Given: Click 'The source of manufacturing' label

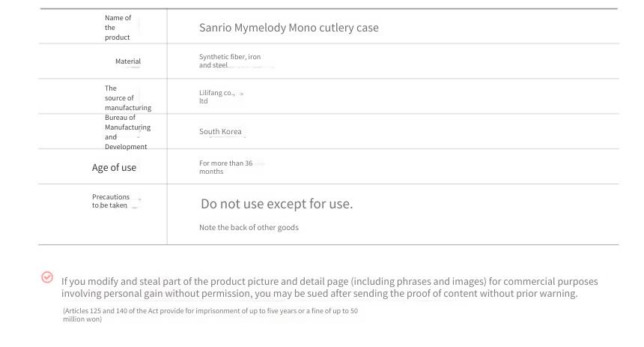Looking at the screenshot, I should point(128,98).
